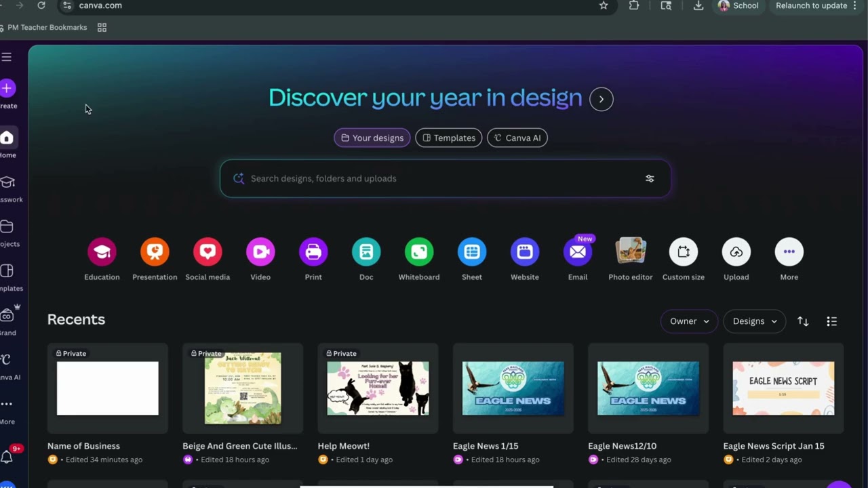Screen dimensions: 868x488
Task: Expand the Designs filter dropdown
Action: pyautogui.click(x=755, y=321)
